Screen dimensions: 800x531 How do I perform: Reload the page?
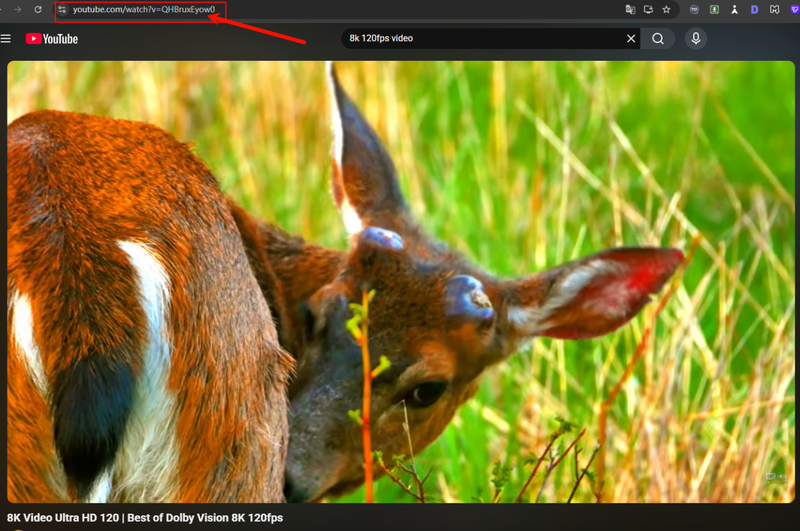(x=38, y=10)
